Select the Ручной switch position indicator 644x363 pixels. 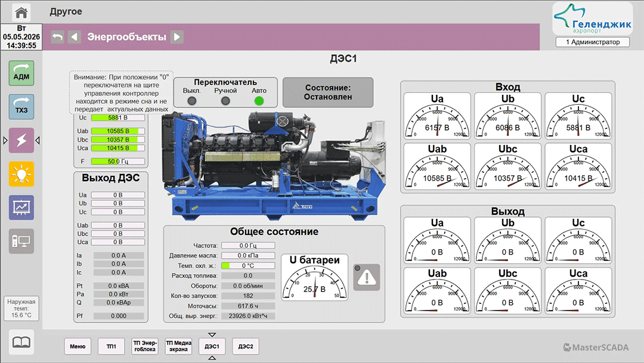[225, 101]
